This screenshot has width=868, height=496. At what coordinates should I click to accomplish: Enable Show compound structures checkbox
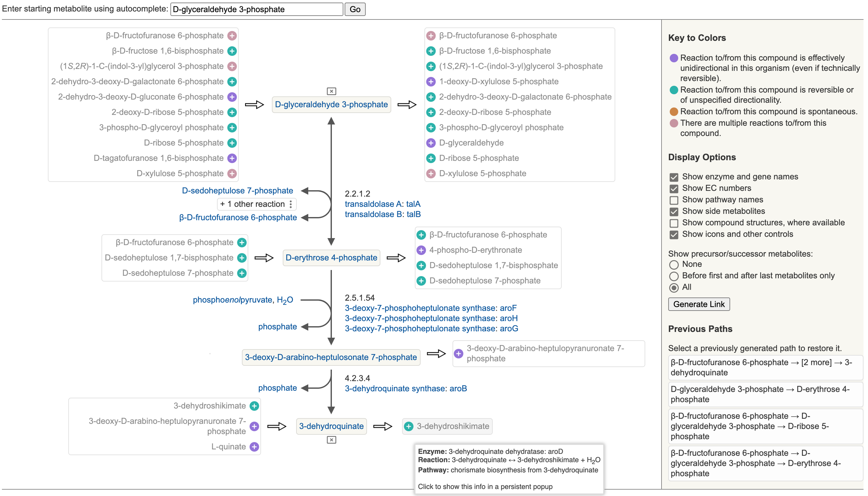pos(674,223)
